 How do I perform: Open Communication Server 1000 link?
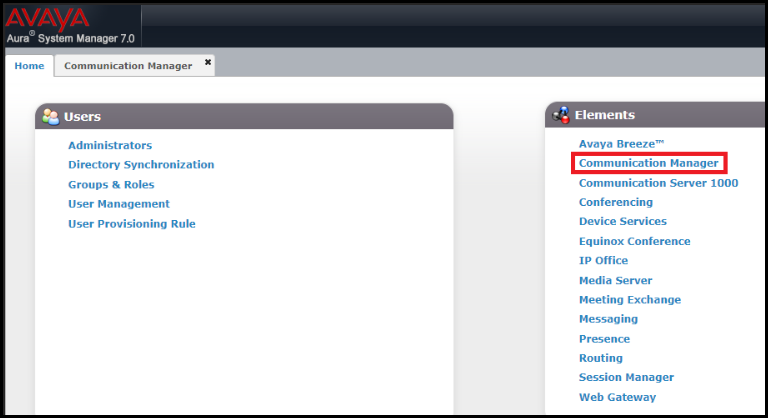pos(658,183)
